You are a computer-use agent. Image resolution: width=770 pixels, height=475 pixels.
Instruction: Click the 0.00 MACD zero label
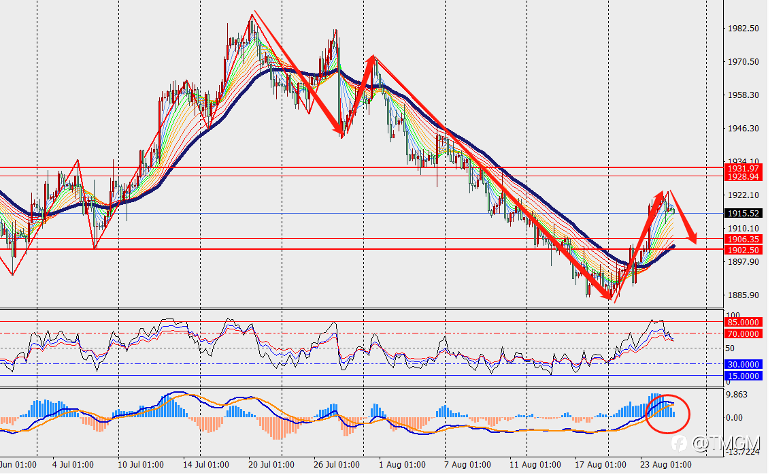(735, 418)
